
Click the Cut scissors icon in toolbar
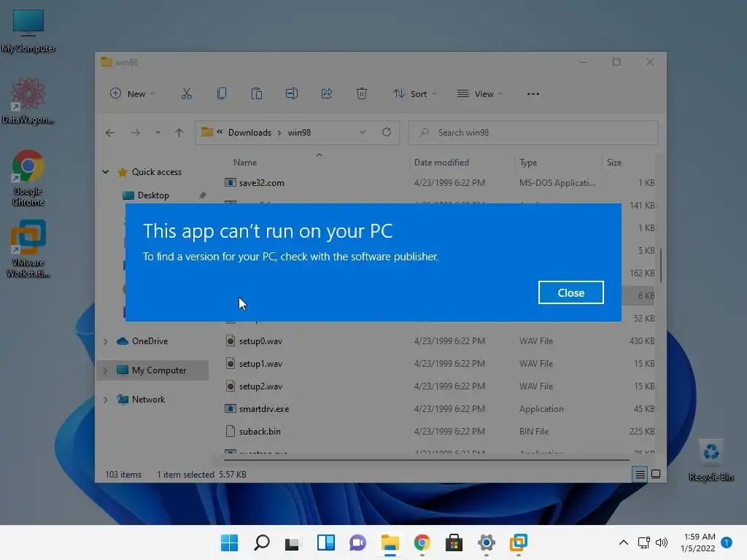coord(186,93)
